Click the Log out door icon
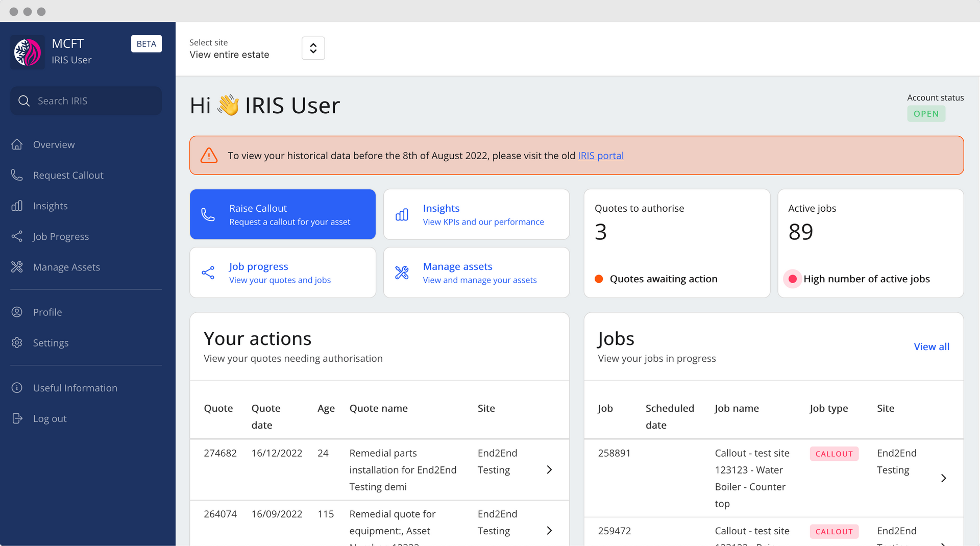Viewport: 980px width, 546px height. (x=17, y=418)
